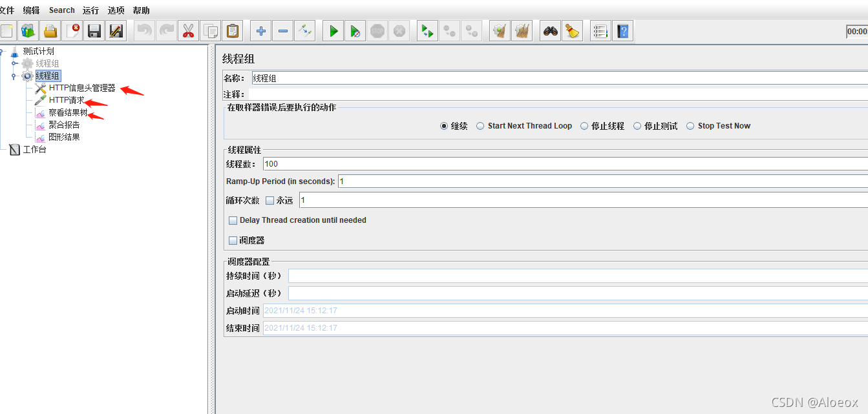Collapse the highlighted 线程组 node handle

tap(14, 76)
